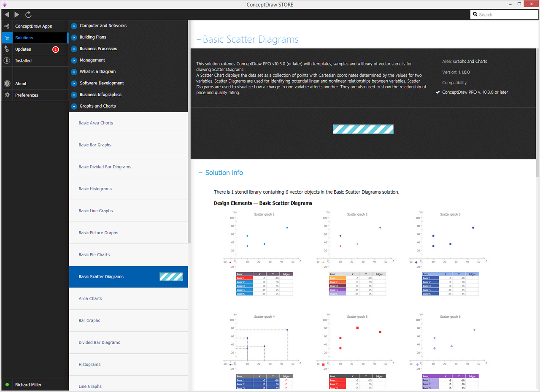This screenshot has width=540, height=392.
Task: Select the Line Graphs solution
Action: (x=128, y=383)
